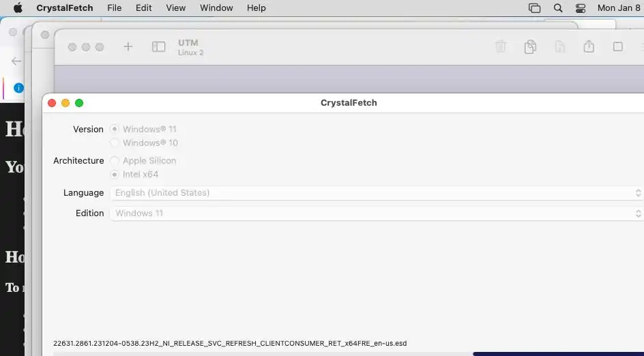Click the UTM Linux 2 window title
The image size is (644, 356).
[x=190, y=47]
